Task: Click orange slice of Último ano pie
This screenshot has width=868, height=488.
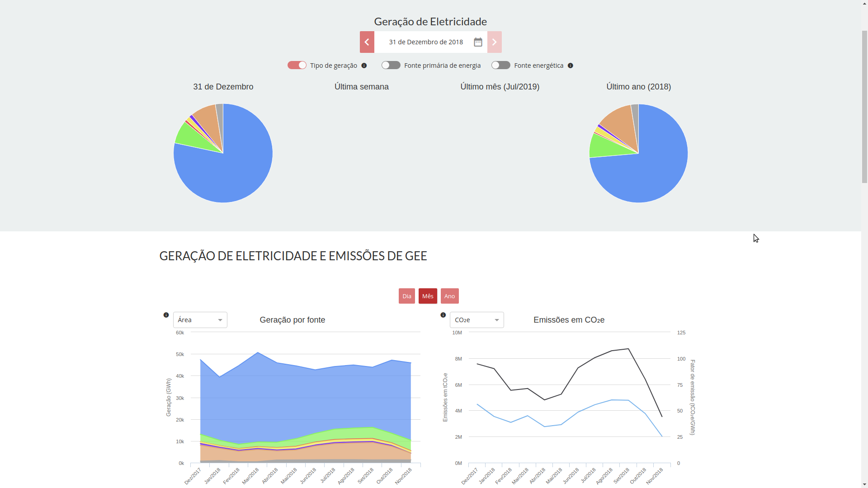Action: pos(620,122)
